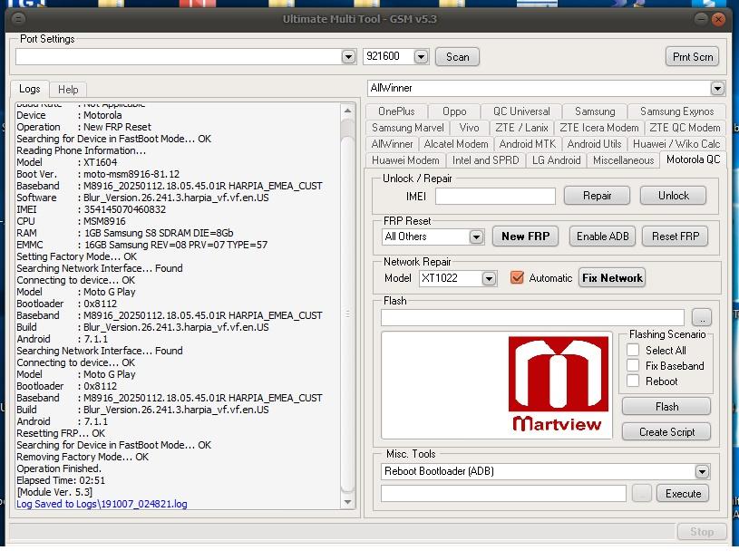Open the OnePlus tab
The image size is (739, 560).
tap(396, 111)
